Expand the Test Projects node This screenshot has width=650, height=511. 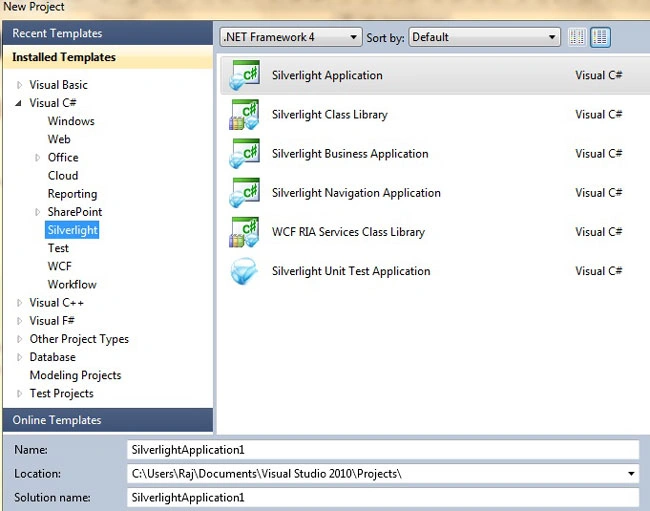tap(19, 394)
